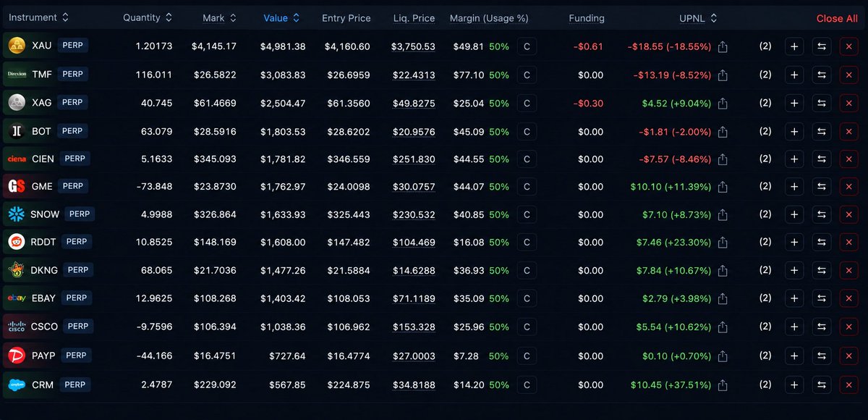Click the GME liquidation price $30.0757
868x420 pixels.
tap(414, 187)
